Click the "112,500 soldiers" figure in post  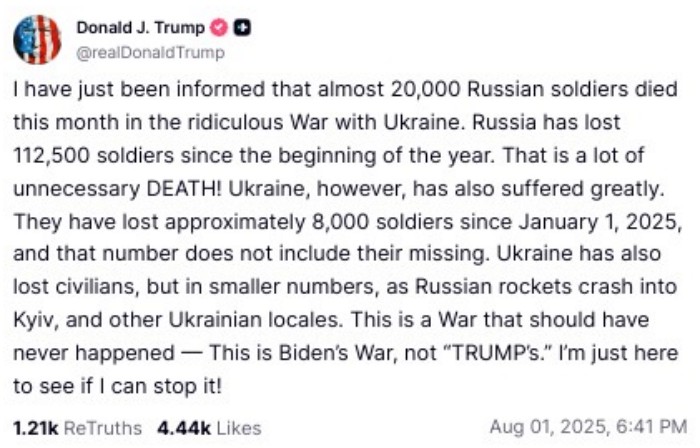80,153
